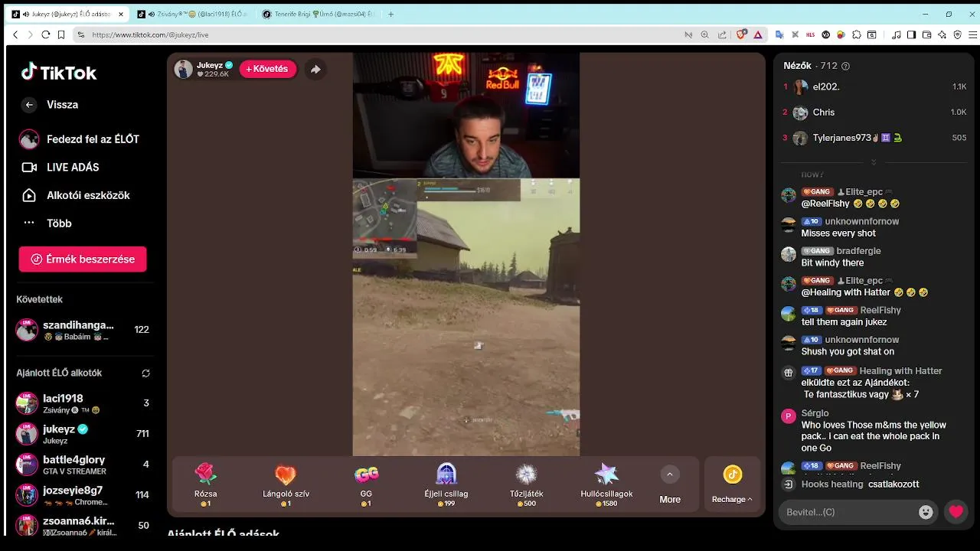Select top viewer Tylerjanes973
This screenshot has height=551, width=980.
[875, 138]
